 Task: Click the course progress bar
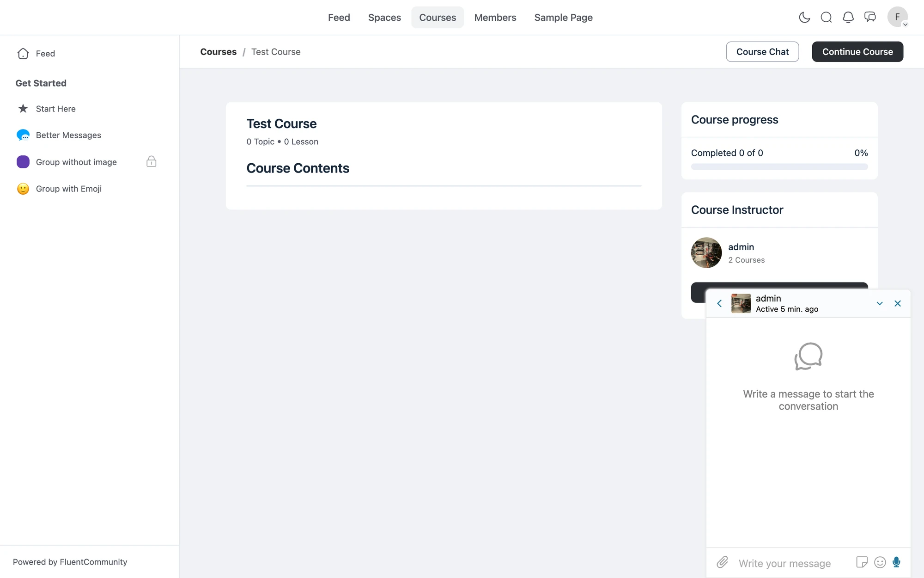coord(779,166)
